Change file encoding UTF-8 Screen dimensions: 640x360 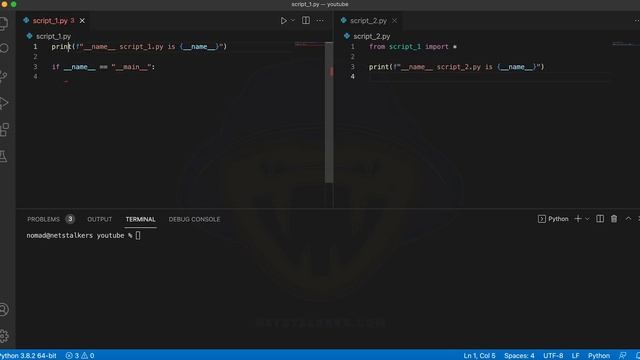[553, 356]
